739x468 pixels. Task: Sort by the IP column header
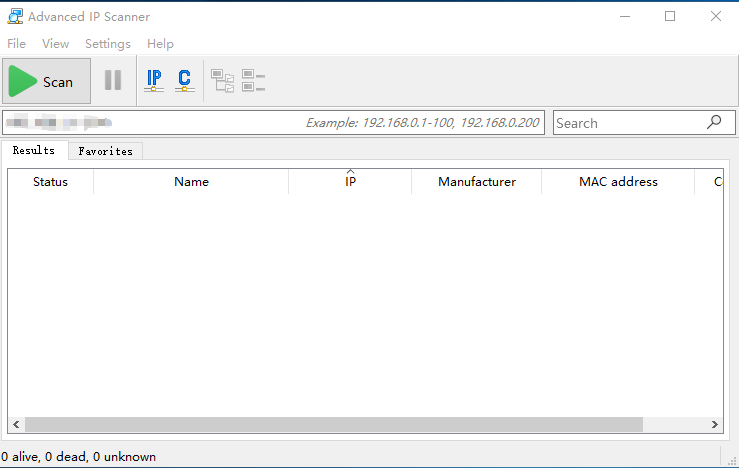coord(350,182)
